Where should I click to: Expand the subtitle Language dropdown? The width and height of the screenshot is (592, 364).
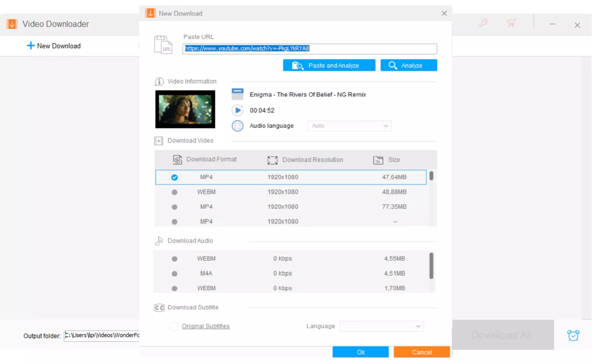click(381, 326)
